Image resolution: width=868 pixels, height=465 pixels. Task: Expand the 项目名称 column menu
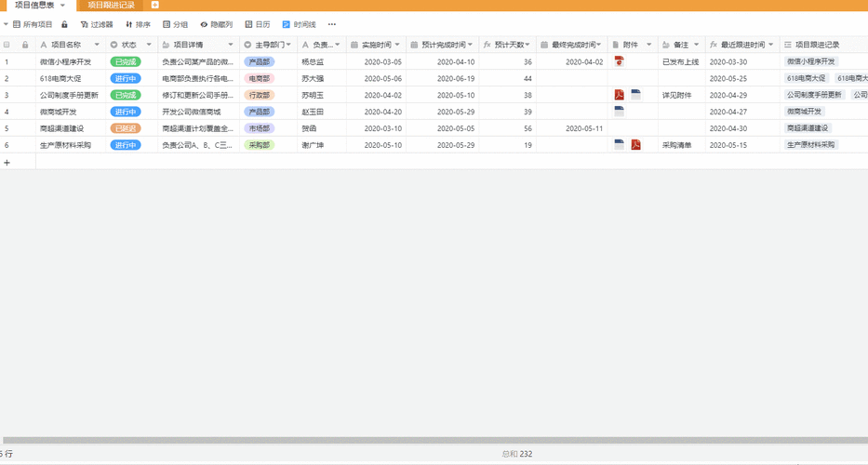click(97, 45)
